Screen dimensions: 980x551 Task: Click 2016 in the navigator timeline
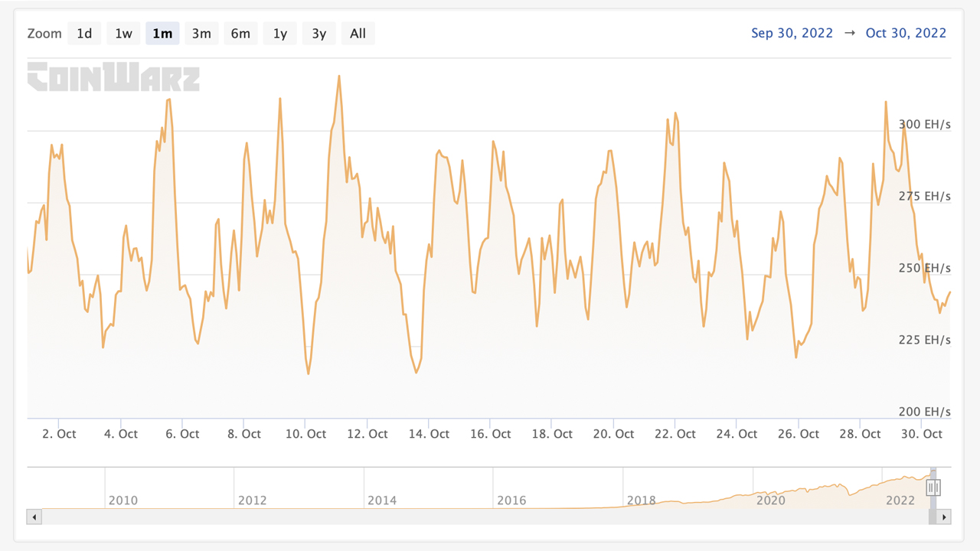click(511, 500)
